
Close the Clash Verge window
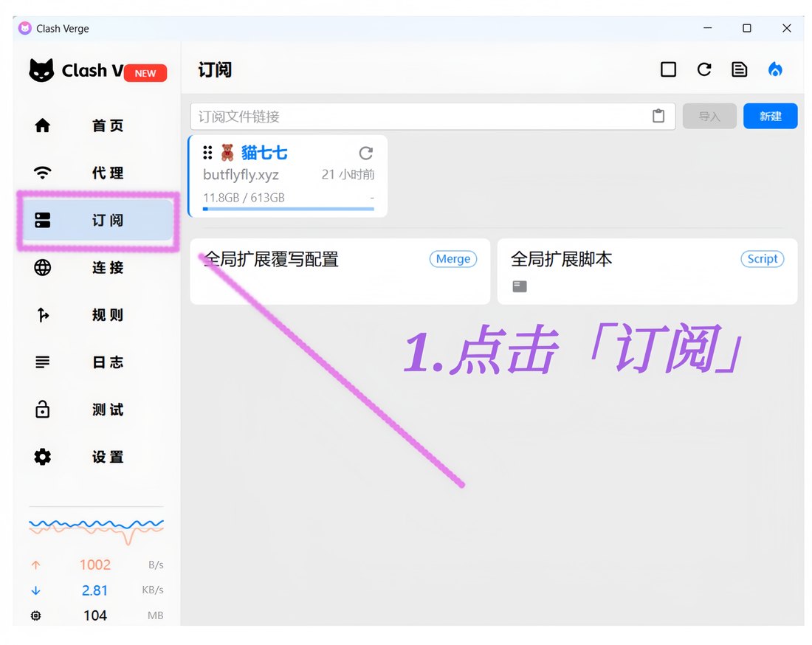[786, 28]
